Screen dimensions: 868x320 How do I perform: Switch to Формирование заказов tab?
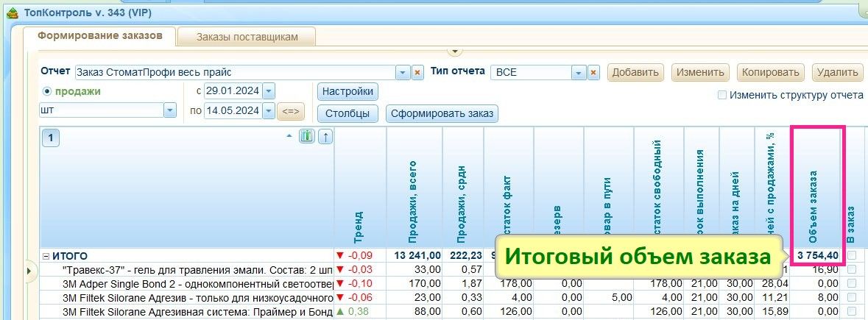pyautogui.click(x=100, y=36)
